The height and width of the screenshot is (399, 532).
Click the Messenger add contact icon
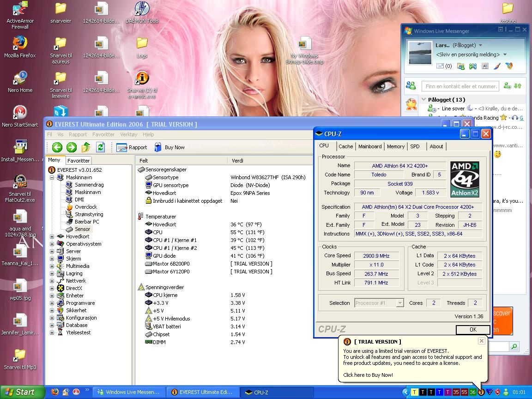point(507,86)
